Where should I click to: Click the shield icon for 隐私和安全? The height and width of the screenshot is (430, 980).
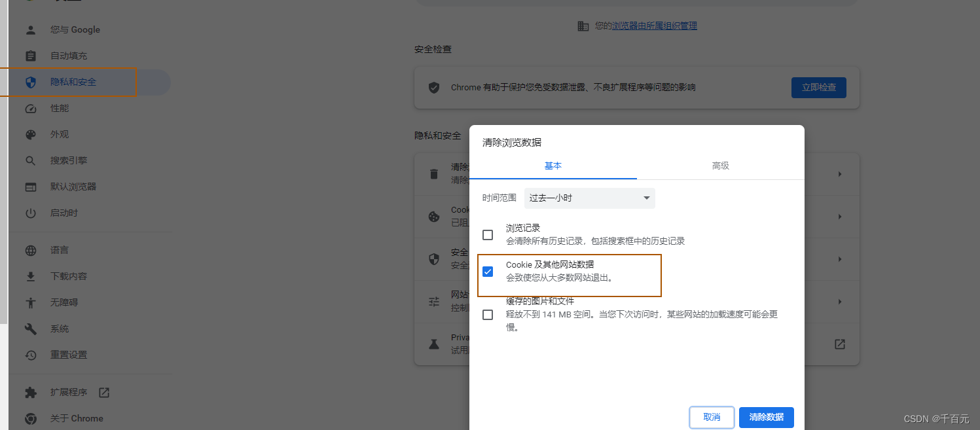pyautogui.click(x=31, y=82)
